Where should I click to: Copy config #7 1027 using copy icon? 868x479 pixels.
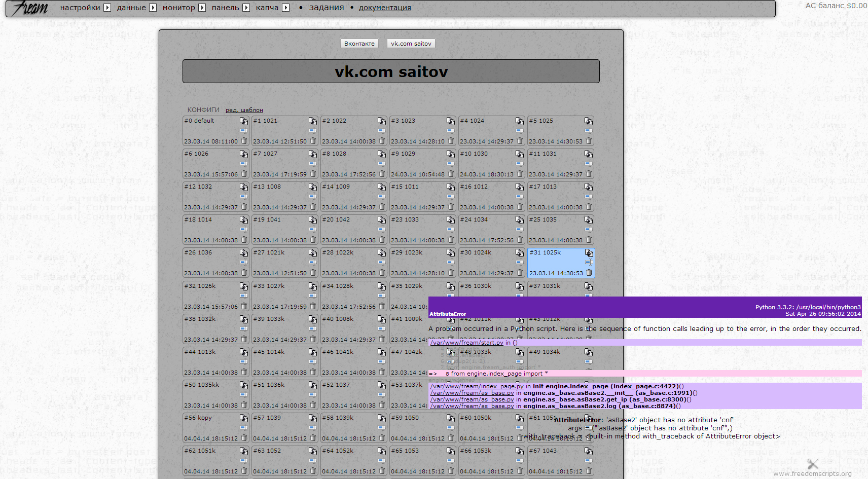pyautogui.click(x=313, y=154)
